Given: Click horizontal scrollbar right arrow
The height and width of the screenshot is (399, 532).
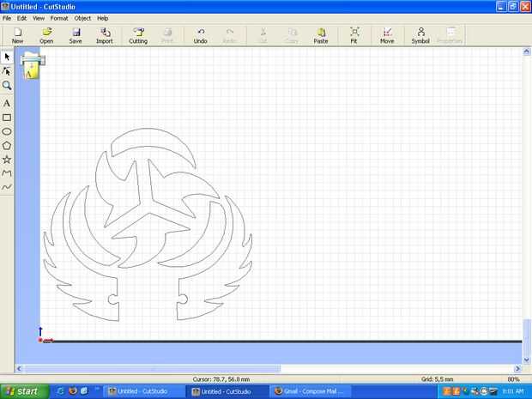Looking at the screenshot, I should (x=517, y=368).
